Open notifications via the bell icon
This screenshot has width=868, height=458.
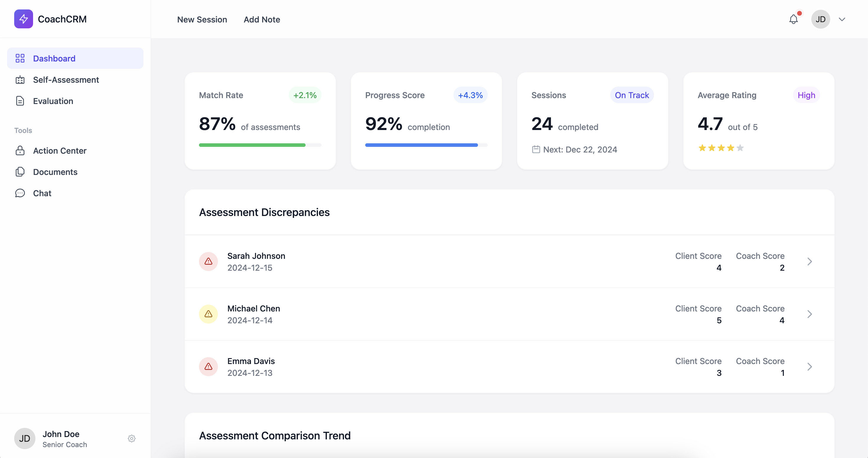(793, 19)
